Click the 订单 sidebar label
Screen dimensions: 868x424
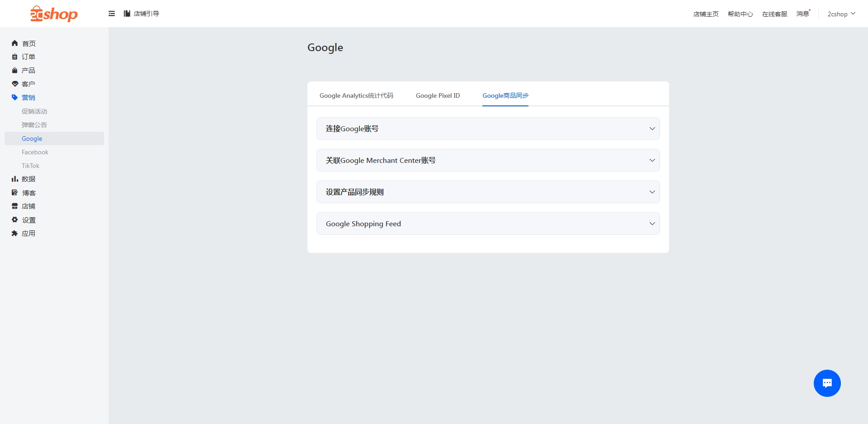28,57
